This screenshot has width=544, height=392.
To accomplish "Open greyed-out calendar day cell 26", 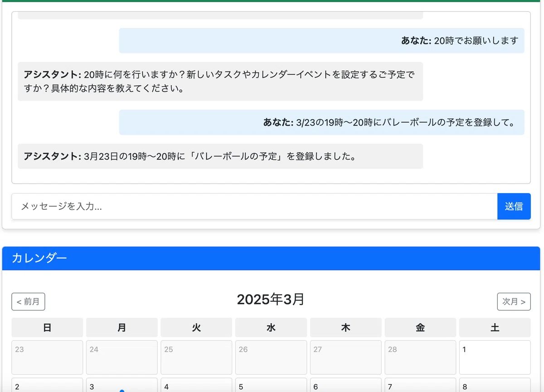I will [x=271, y=358].
